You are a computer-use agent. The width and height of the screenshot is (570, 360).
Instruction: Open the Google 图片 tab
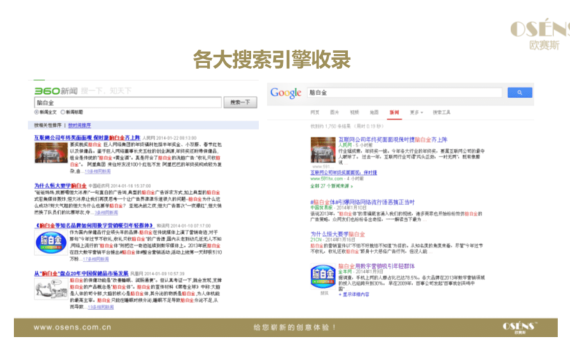tap(334, 112)
